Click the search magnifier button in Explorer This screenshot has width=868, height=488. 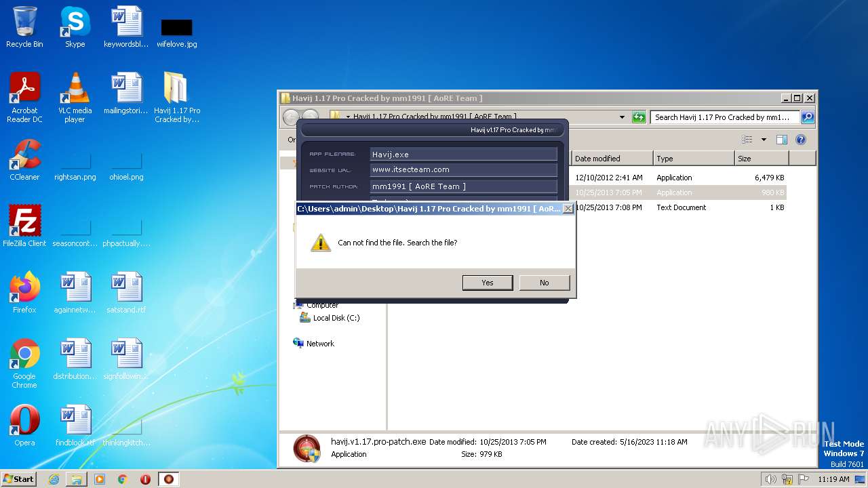pyautogui.click(x=807, y=117)
